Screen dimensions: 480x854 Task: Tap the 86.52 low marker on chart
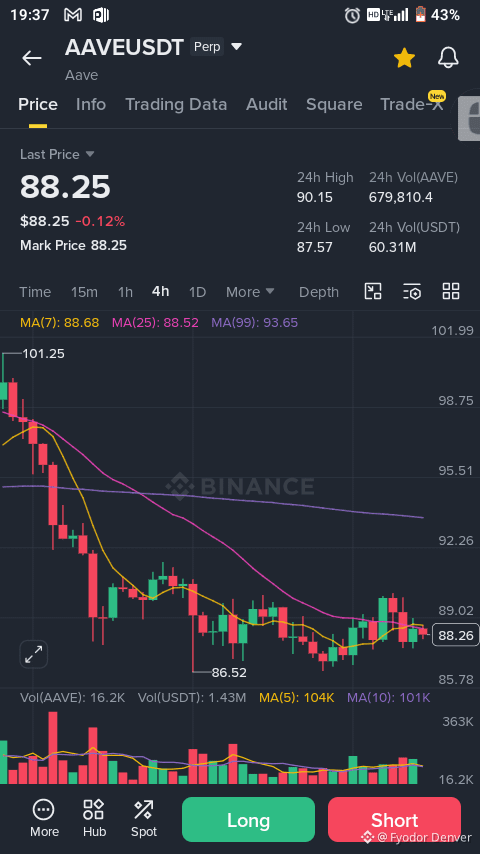coord(229,673)
